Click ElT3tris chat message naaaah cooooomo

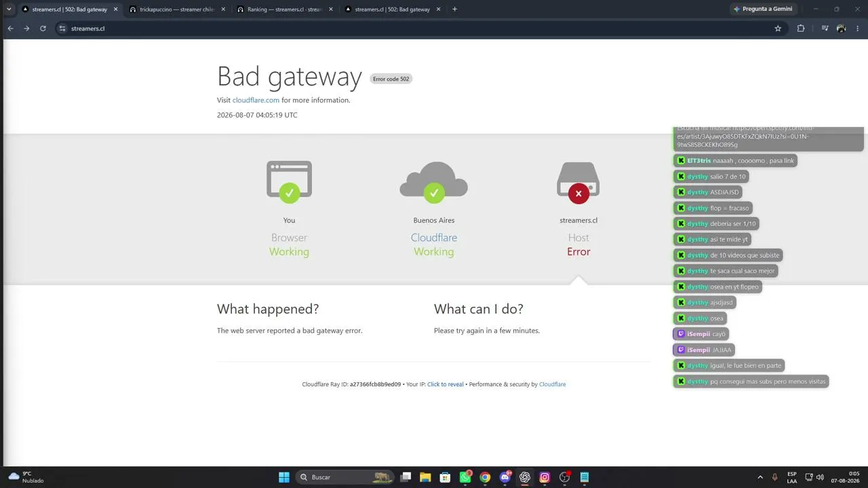pos(735,161)
